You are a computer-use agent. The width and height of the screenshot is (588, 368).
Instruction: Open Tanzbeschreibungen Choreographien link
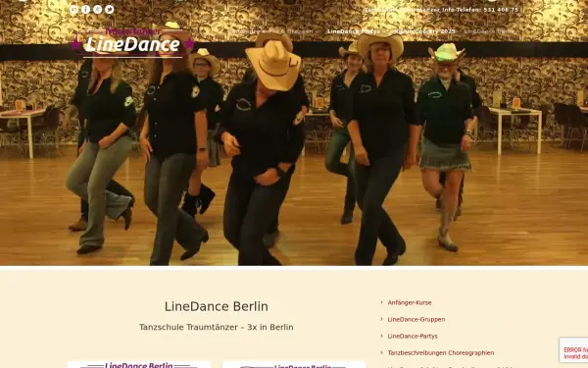pyautogui.click(x=441, y=353)
